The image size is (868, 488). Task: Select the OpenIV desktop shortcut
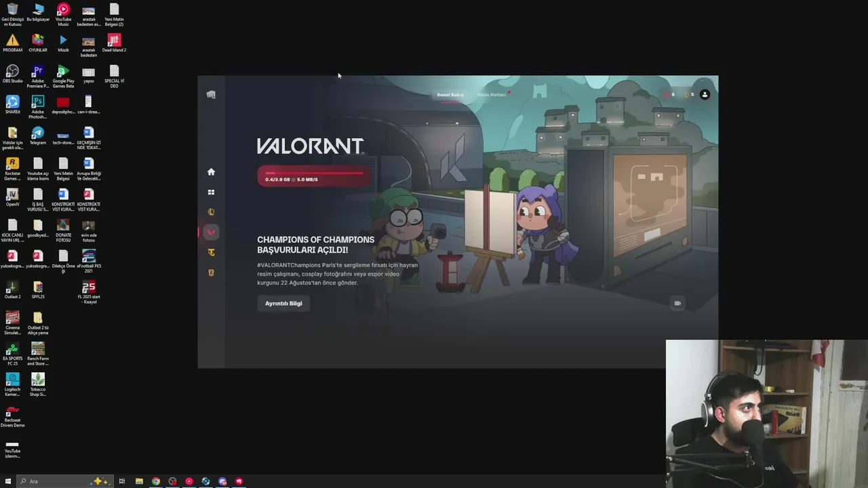coord(12,197)
